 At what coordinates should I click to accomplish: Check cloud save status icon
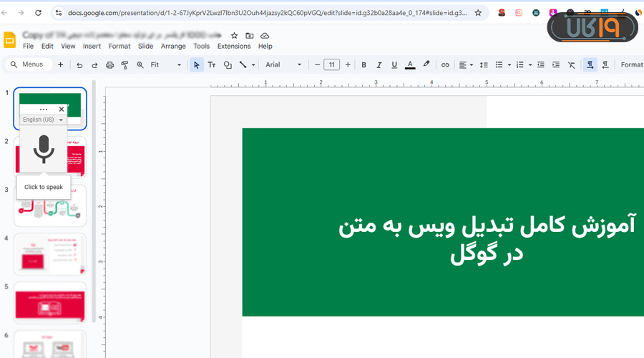point(265,36)
